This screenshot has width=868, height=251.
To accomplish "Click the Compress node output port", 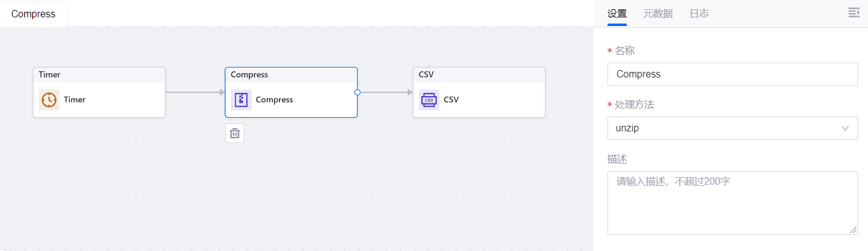I will (x=358, y=92).
